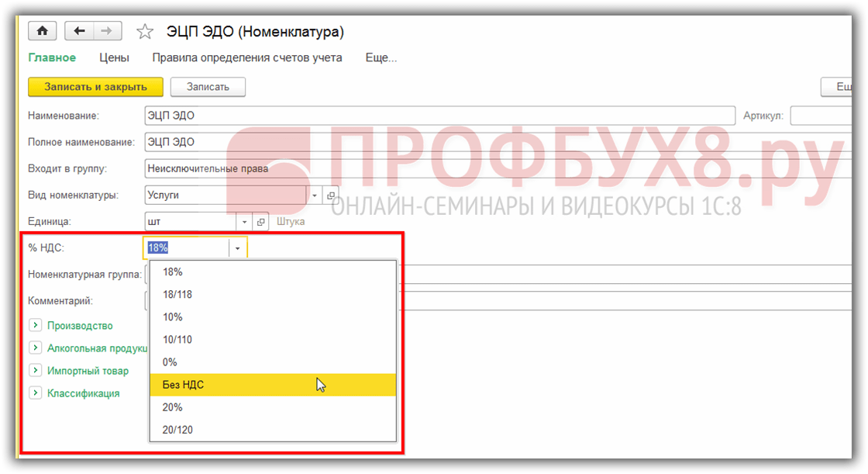Expand the Импортный товар section
Viewport: 868px width, 474px height.
(x=35, y=371)
